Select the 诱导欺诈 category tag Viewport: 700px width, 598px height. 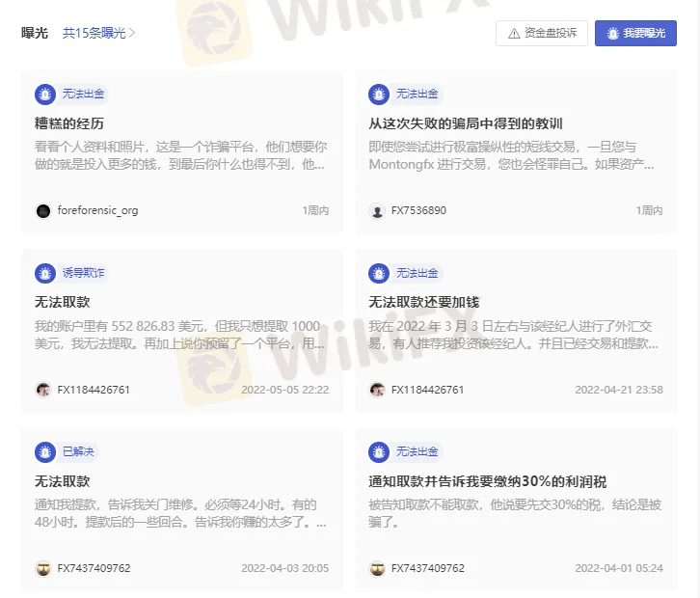[x=83, y=273]
